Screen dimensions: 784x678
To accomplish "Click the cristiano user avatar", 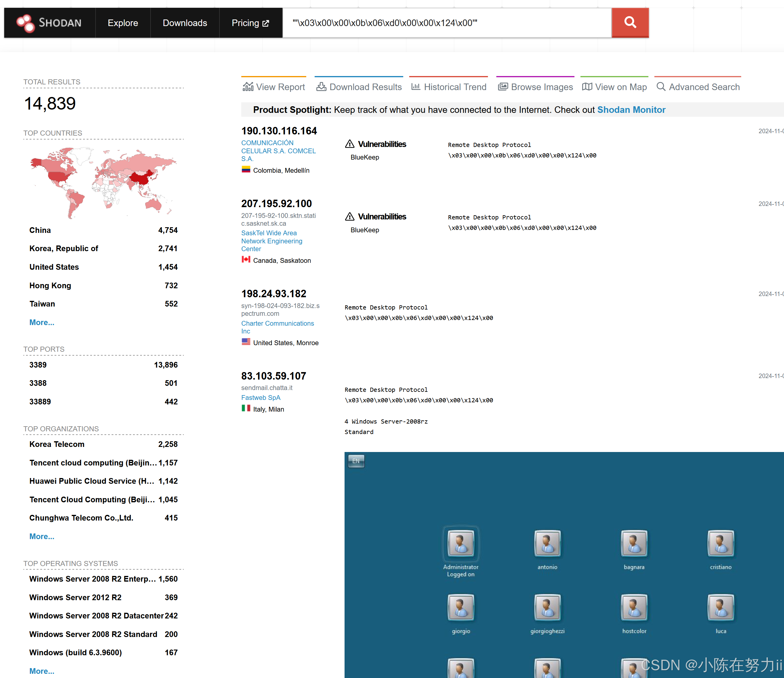I will coord(721,543).
